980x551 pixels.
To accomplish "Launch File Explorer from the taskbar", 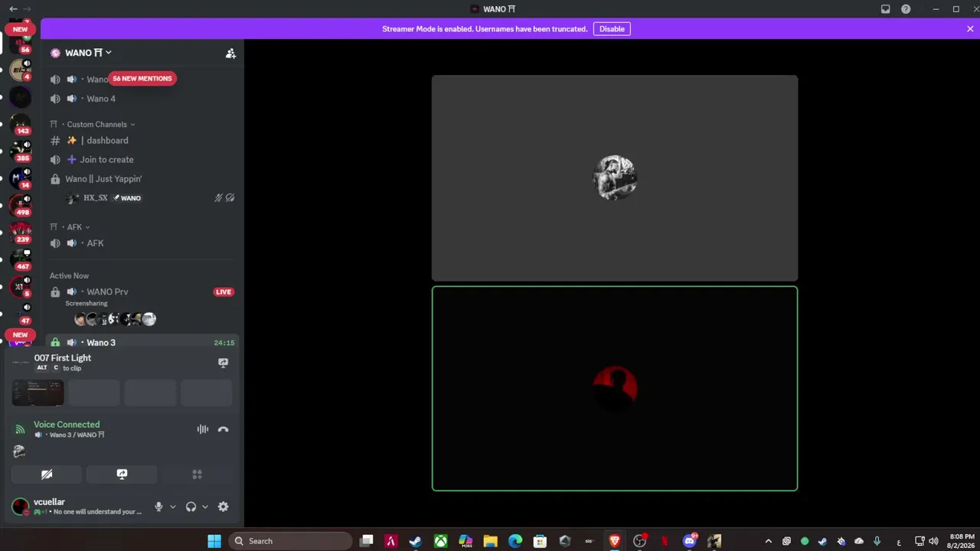I will pos(490,541).
